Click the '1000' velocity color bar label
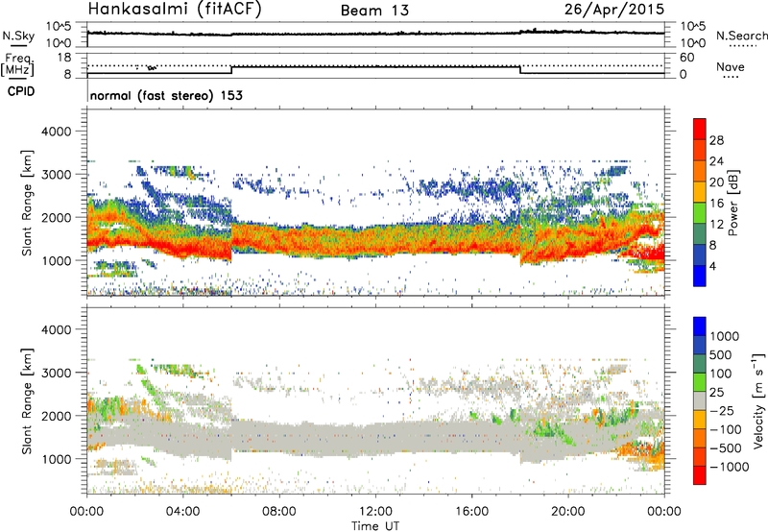 (x=724, y=336)
